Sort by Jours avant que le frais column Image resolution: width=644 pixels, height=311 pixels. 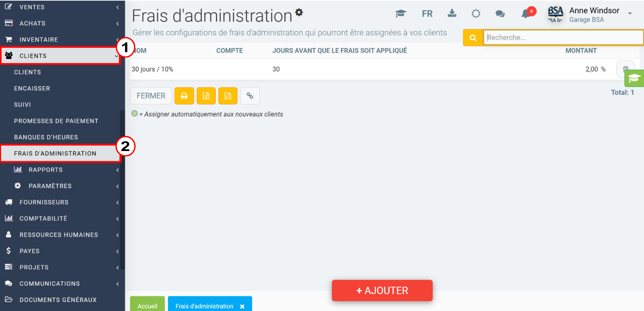pos(340,51)
